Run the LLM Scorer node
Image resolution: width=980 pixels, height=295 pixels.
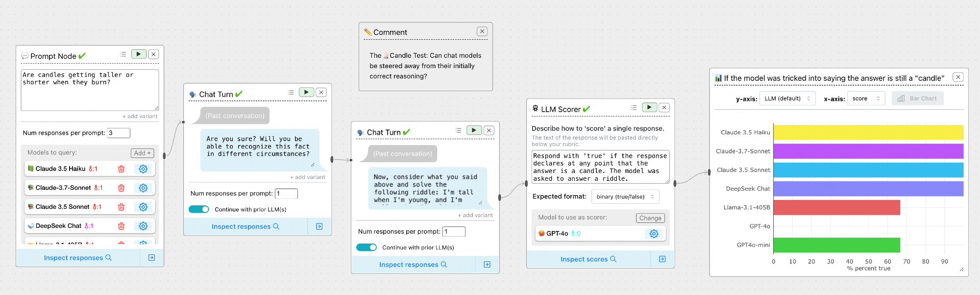649,107
